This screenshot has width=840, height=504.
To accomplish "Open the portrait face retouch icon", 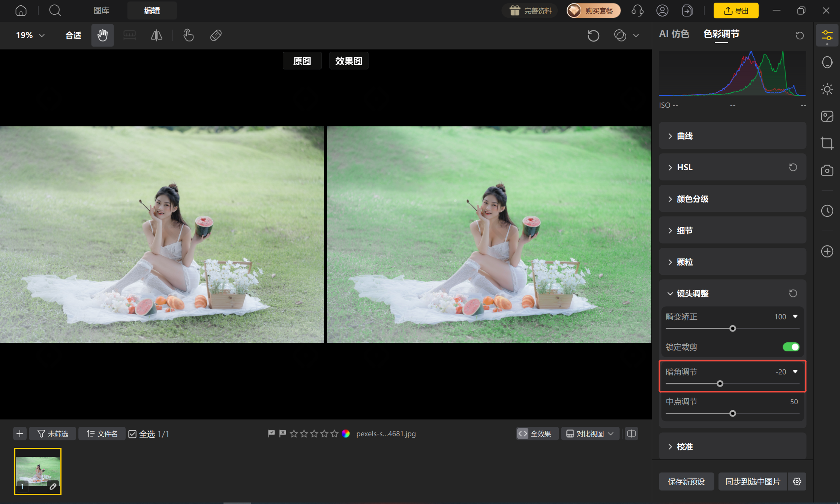I will (x=827, y=62).
